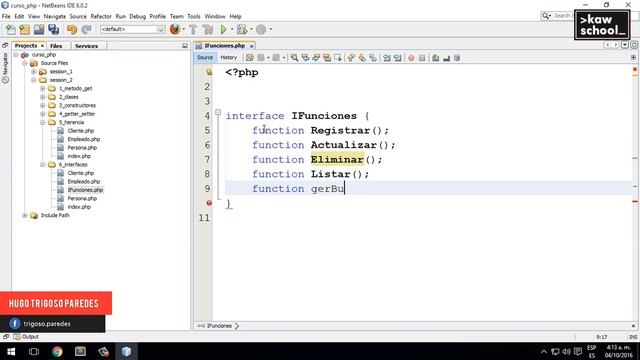Expand the 1_metodo_get folder

pyautogui.click(x=42, y=89)
